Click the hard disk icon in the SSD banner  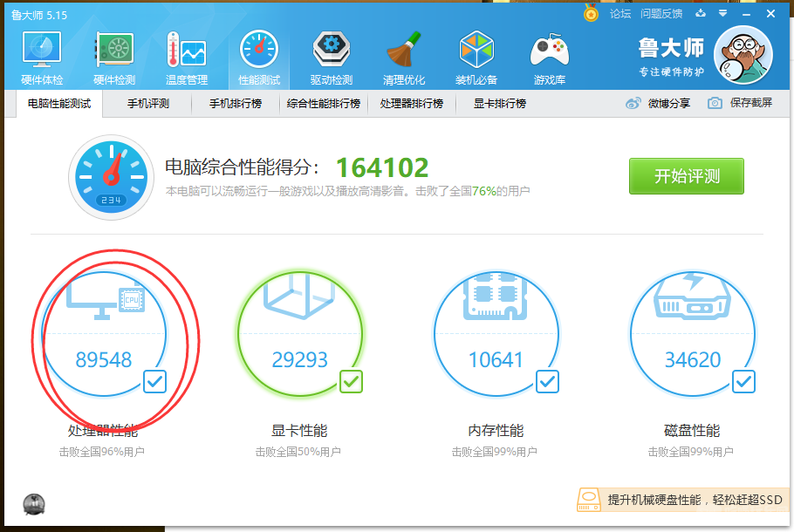click(x=589, y=500)
